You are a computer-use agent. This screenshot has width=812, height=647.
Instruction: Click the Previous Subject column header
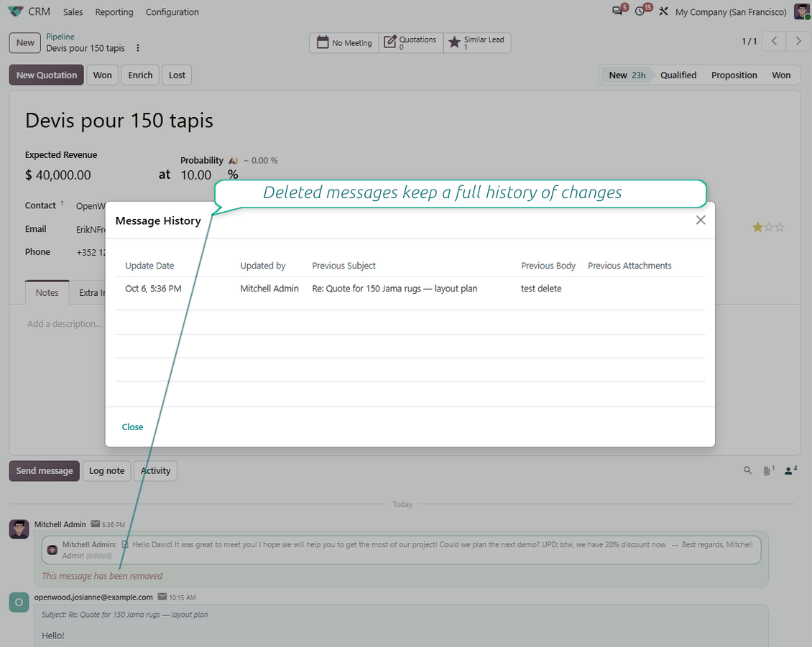(x=344, y=266)
